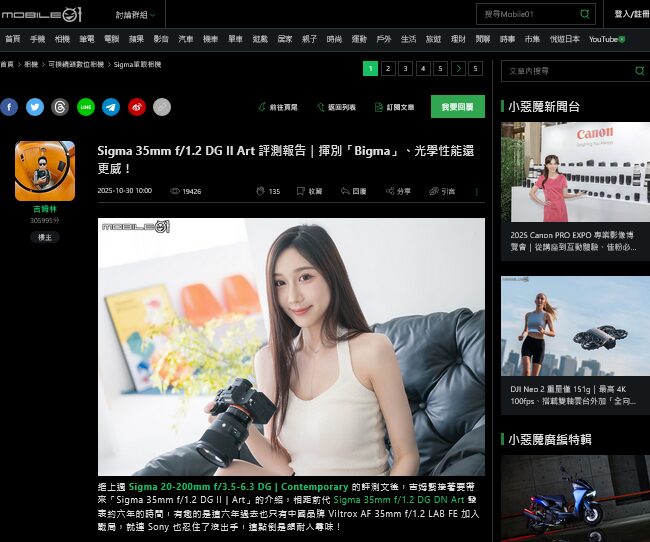
Task: Click the Threads share icon
Action: [x=60, y=107]
